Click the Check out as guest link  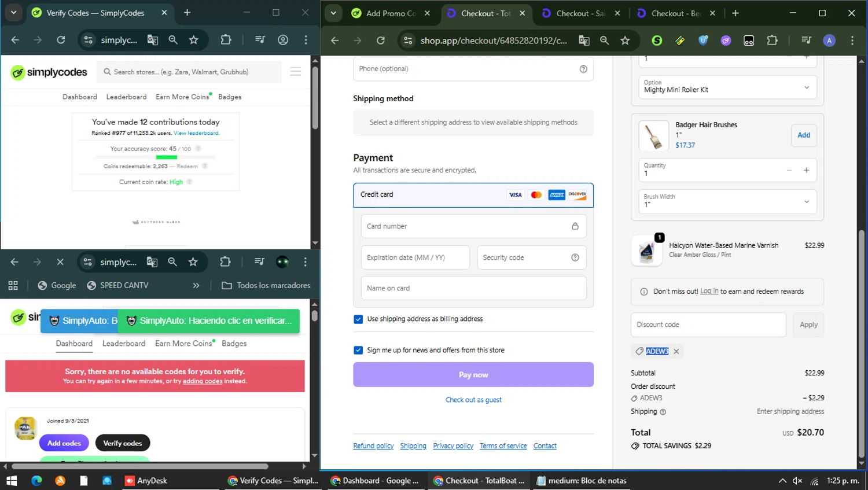473,400
